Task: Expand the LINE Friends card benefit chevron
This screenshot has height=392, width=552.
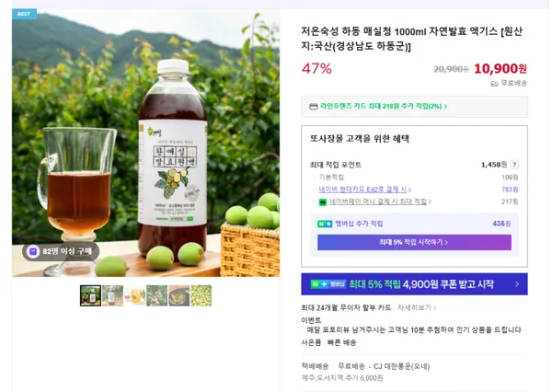Action: click(445, 107)
